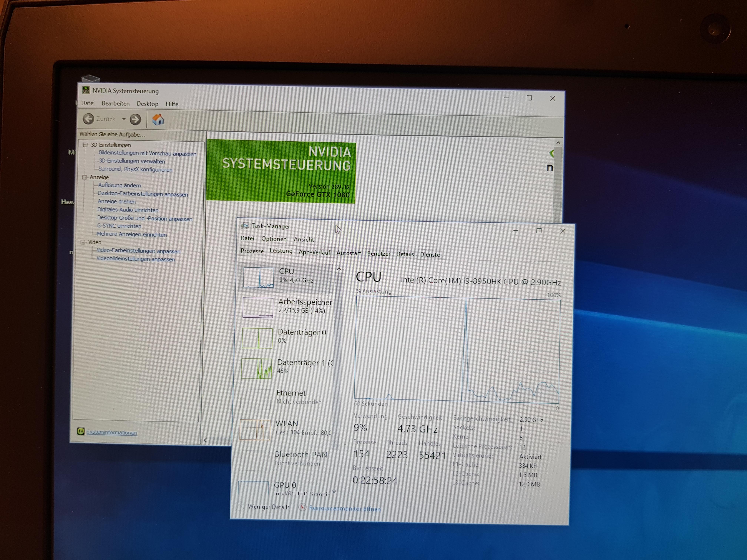Click the Forward arrow icon in NVIDIA toolbar
The height and width of the screenshot is (560, 747).
135,119
